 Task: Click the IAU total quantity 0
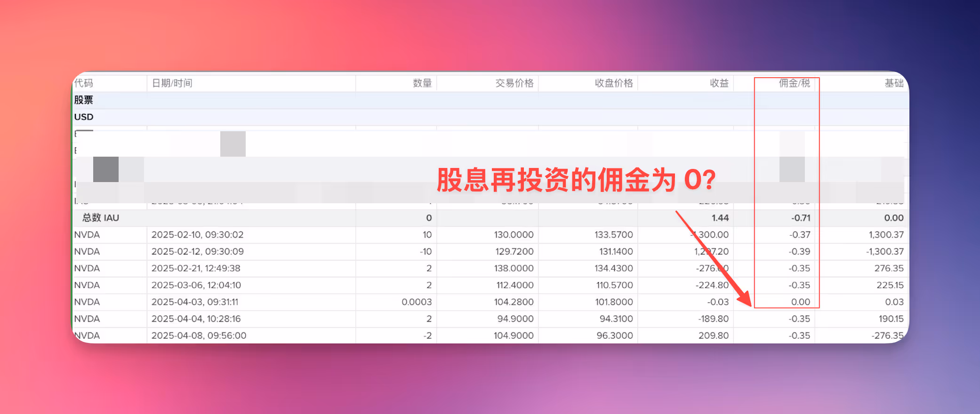pyautogui.click(x=429, y=218)
